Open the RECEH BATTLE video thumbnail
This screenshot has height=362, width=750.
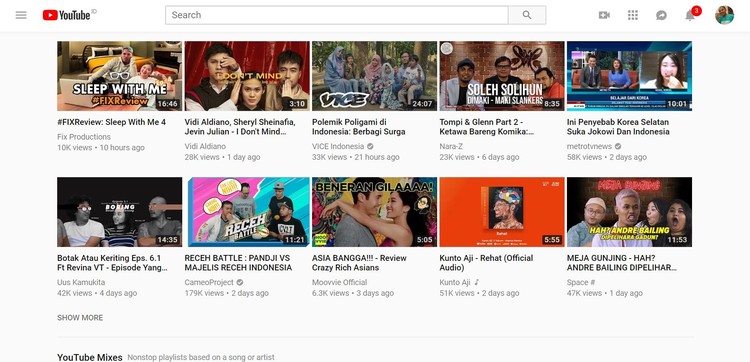pyautogui.click(x=247, y=212)
